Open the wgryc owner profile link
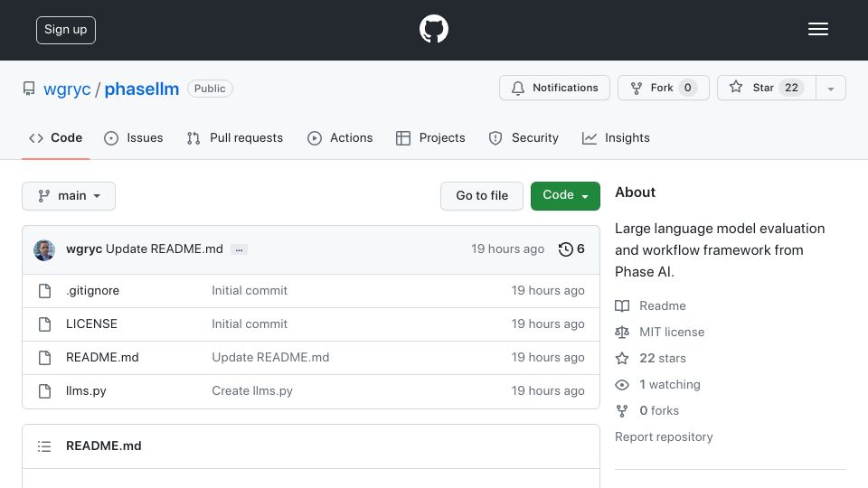Viewport: 868px width, 488px height. pyautogui.click(x=67, y=89)
